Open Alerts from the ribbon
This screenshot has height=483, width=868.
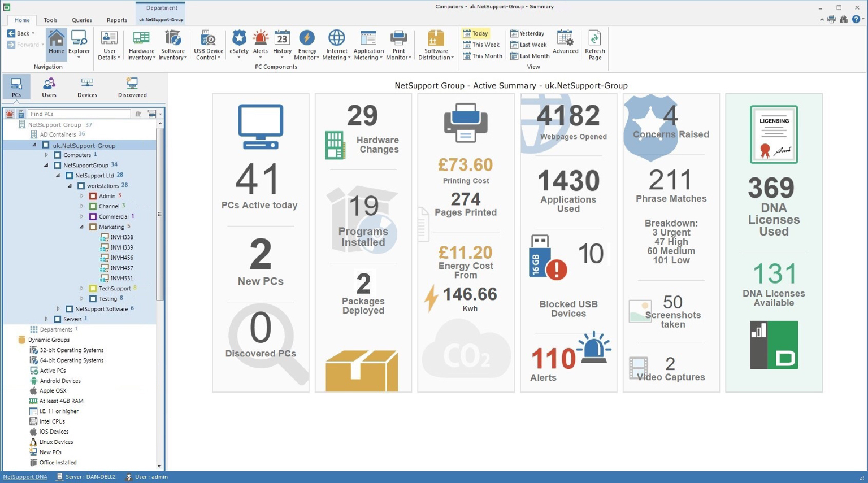click(x=261, y=45)
